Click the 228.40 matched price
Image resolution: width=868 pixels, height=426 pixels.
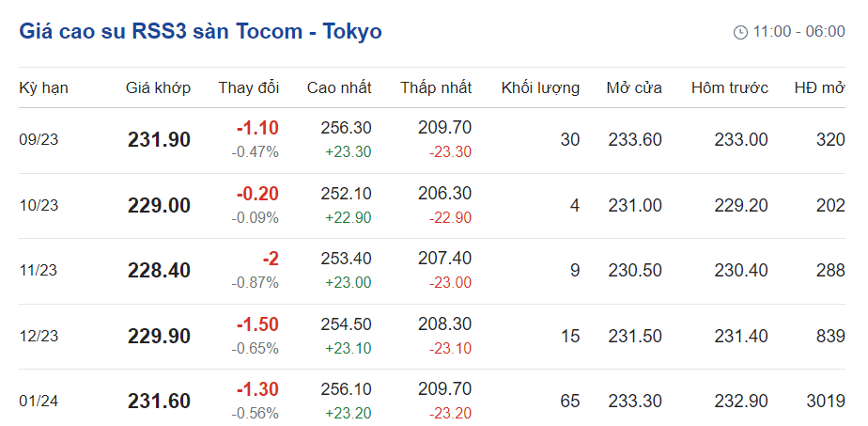[x=159, y=271]
